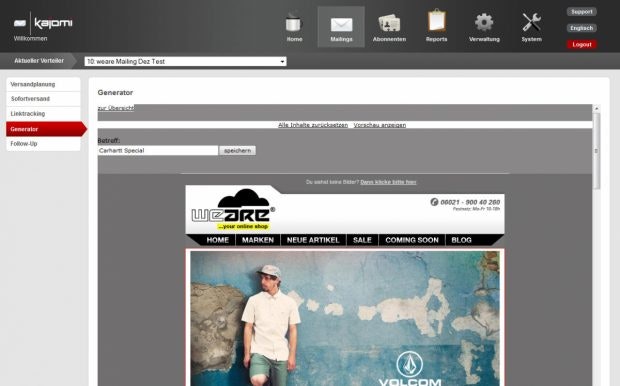Click the kajomi logo
The height and width of the screenshot is (386, 620).
(43, 23)
